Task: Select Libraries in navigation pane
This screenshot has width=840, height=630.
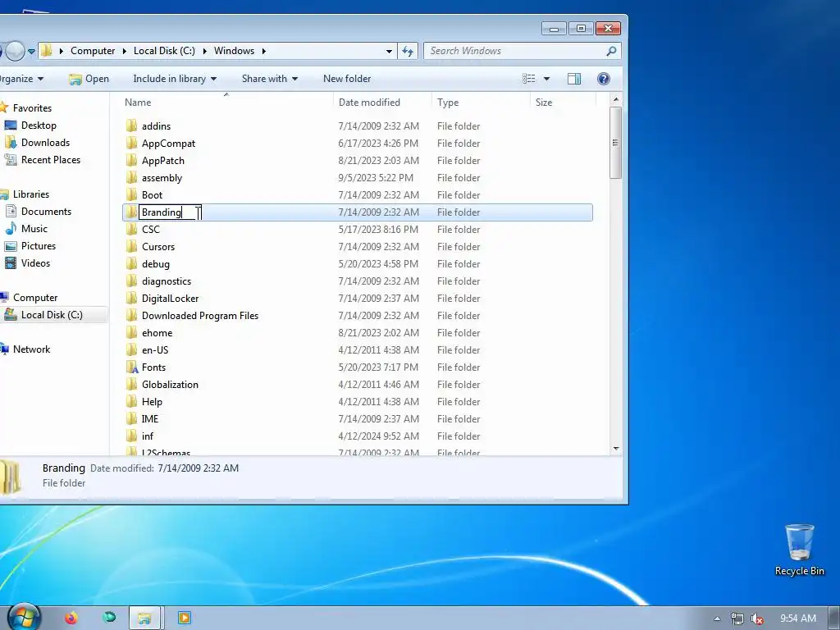Action: coord(31,194)
